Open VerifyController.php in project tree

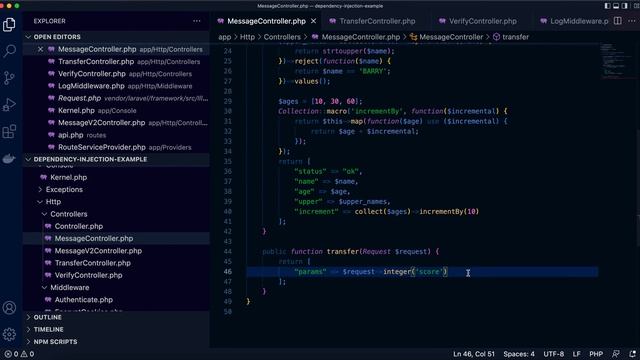click(x=116, y=275)
